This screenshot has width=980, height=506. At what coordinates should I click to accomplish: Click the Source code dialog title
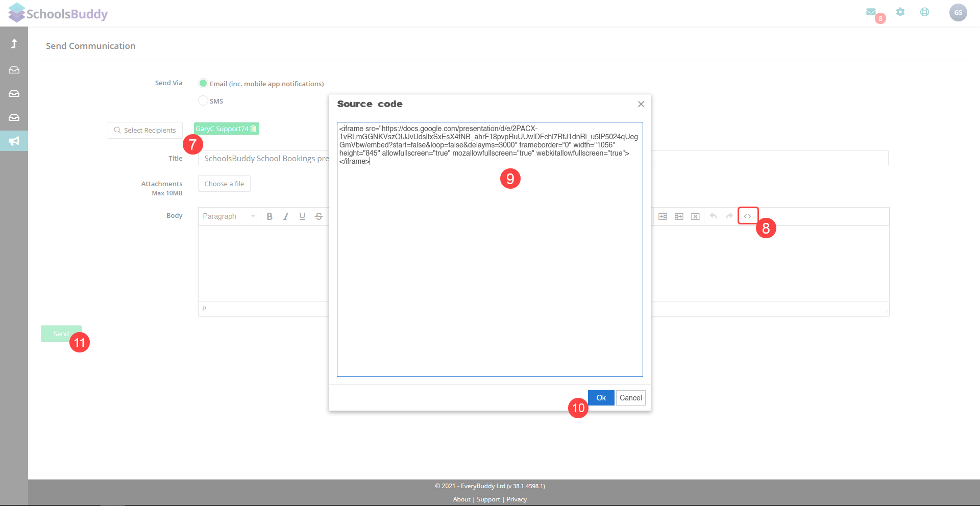click(370, 104)
